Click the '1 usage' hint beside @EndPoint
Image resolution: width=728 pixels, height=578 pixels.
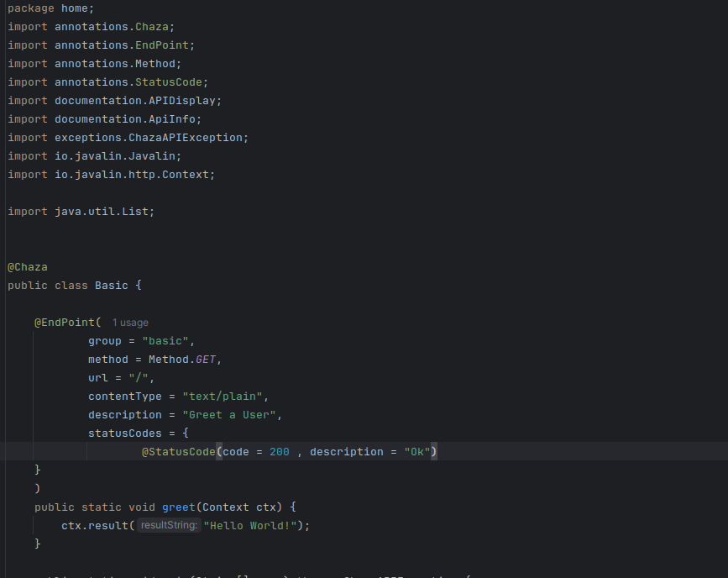(x=130, y=323)
